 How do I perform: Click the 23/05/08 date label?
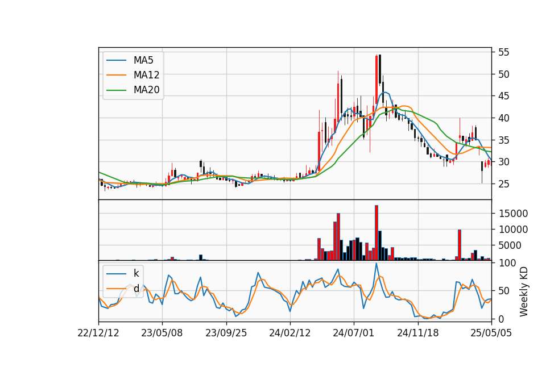pos(162,333)
